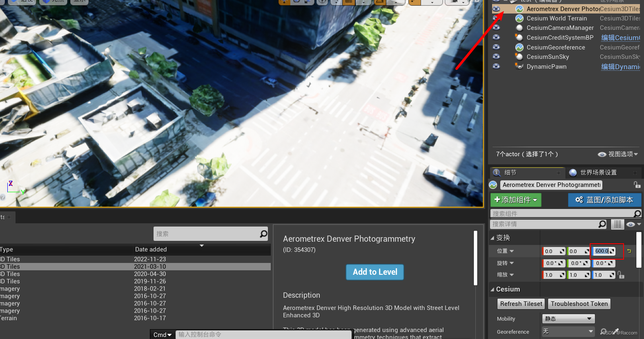Close the 细节 tab
The height and width of the screenshot is (339, 644).
point(559,173)
